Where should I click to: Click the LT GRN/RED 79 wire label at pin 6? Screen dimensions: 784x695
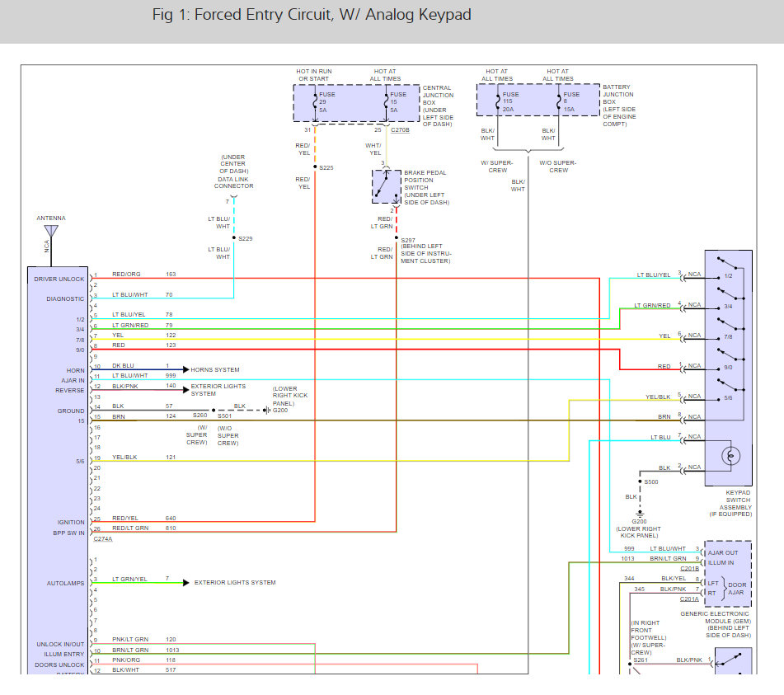point(143,325)
